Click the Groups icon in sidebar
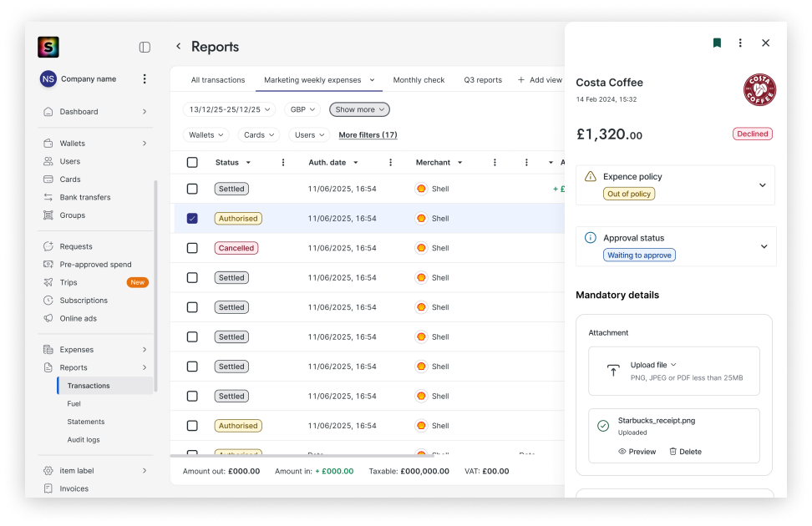812x526 pixels. point(48,215)
